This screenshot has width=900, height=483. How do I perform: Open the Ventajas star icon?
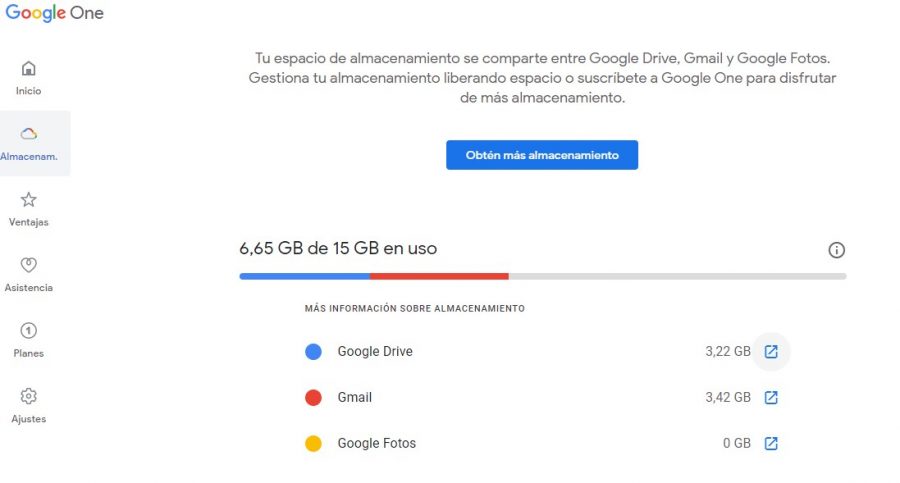tap(28, 200)
